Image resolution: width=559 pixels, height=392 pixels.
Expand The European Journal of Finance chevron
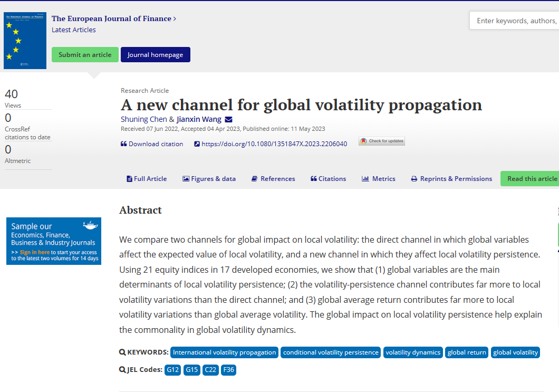tap(175, 19)
